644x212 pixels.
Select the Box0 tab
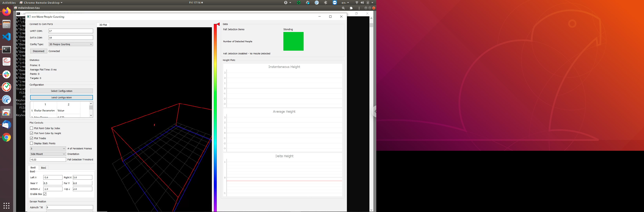(33, 168)
